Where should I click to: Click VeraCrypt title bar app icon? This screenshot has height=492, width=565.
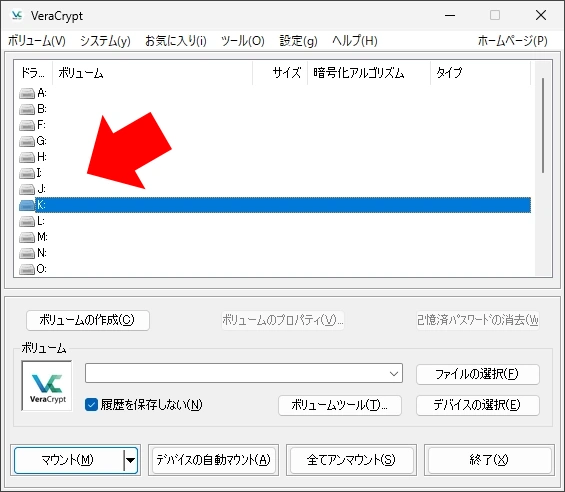pos(17,15)
